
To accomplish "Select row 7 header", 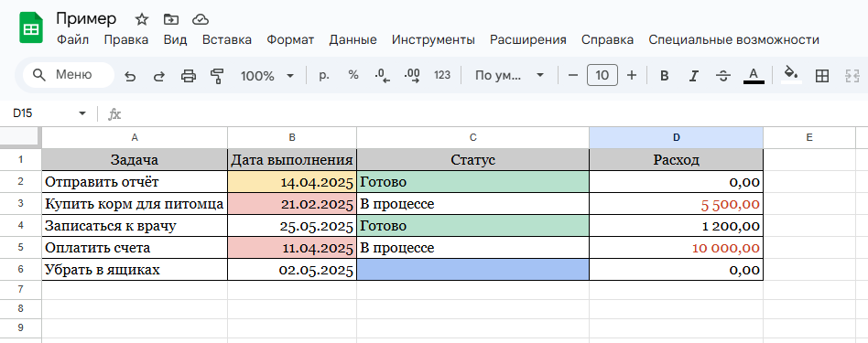I will click(x=20, y=289).
